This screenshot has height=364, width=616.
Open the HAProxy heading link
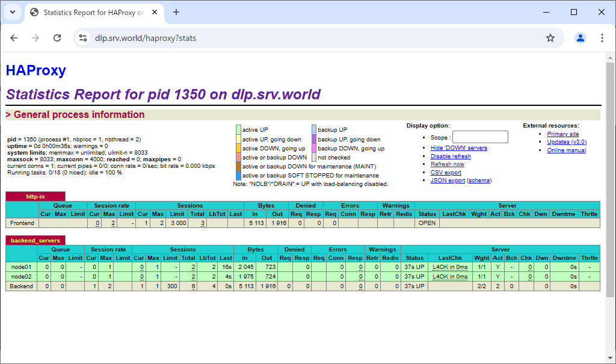(35, 70)
